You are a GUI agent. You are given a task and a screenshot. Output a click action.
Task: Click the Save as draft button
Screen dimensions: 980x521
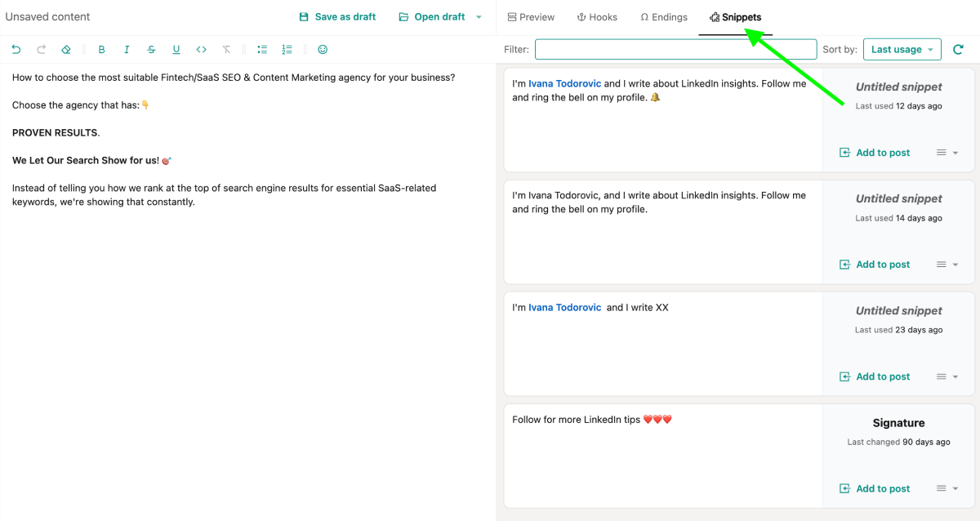pyautogui.click(x=337, y=17)
